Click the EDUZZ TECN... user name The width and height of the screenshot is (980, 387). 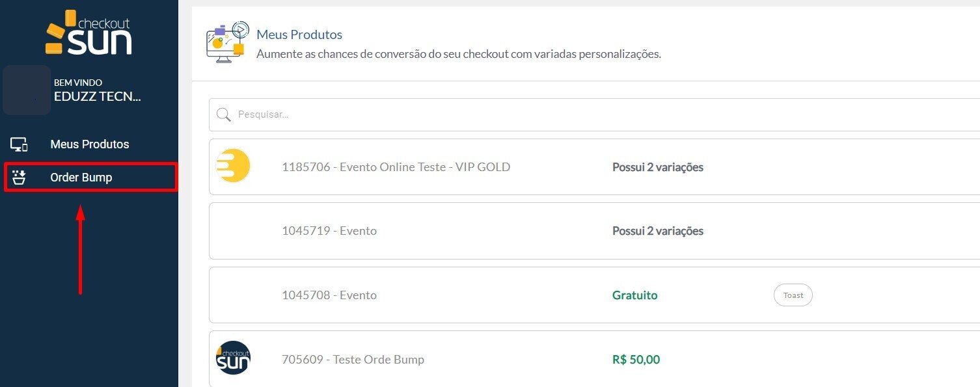[x=98, y=97]
